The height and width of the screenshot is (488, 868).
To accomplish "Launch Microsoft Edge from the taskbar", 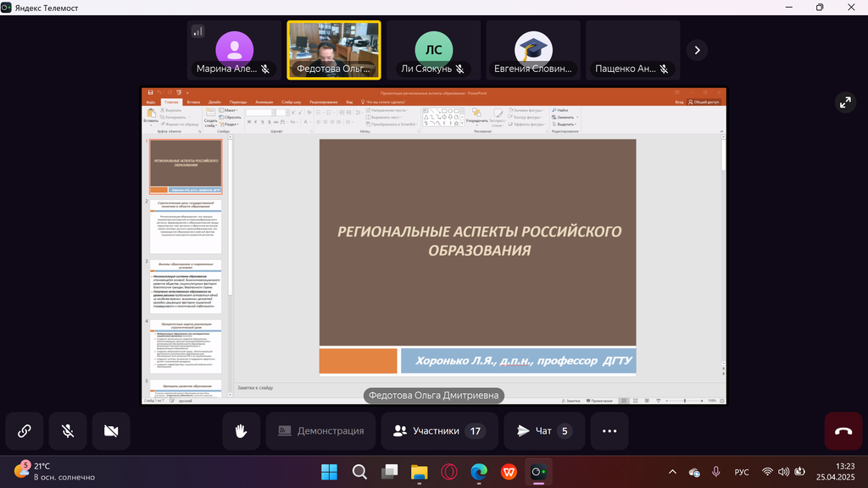I will click(479, 471).
